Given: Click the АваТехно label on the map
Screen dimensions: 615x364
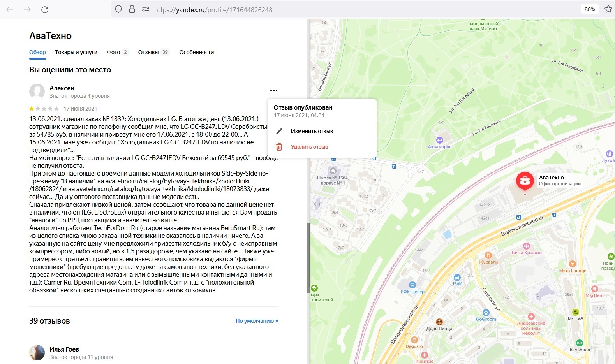Looking at the screenshot, I should (x=551, y=178).
